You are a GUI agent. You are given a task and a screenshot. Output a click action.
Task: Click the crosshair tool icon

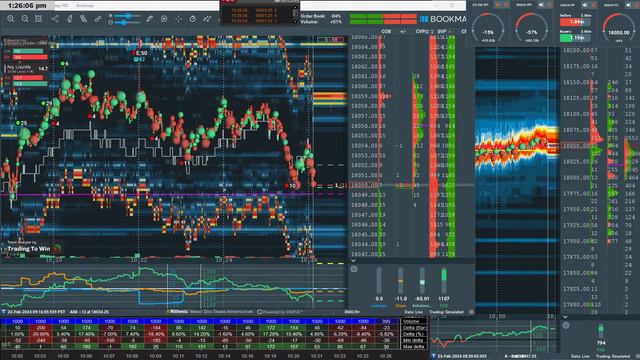point(178,19)
